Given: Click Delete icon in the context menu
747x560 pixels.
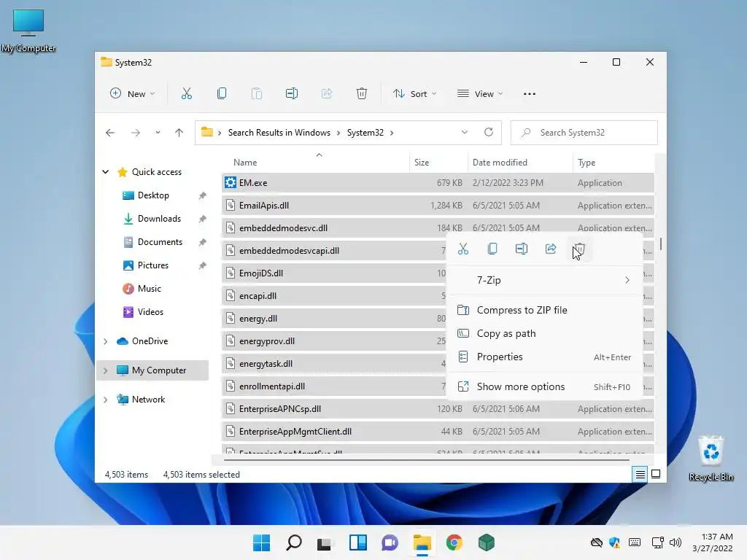Looking at the screenshot, I should point(579,249).
